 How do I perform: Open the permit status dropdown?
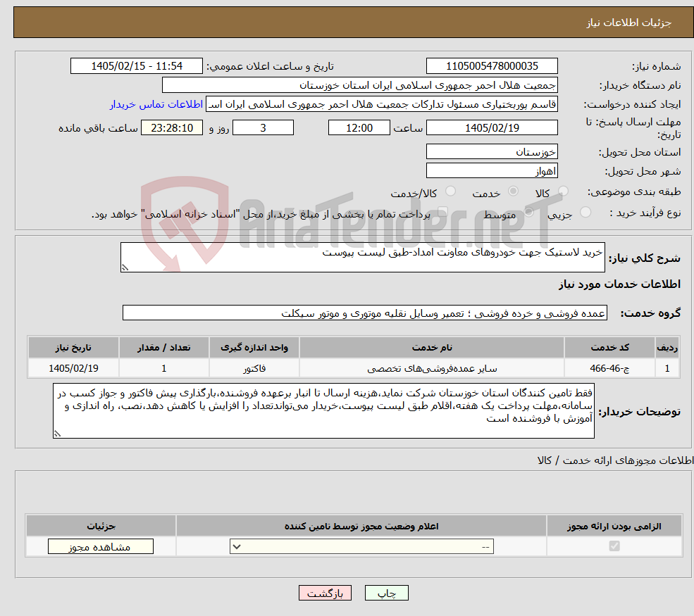[x=361, y=546]
